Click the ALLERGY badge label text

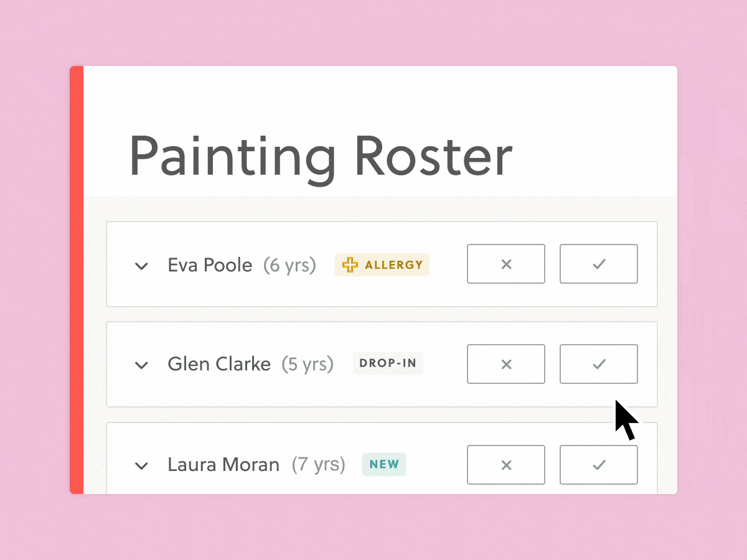click(x=393, y=265)
